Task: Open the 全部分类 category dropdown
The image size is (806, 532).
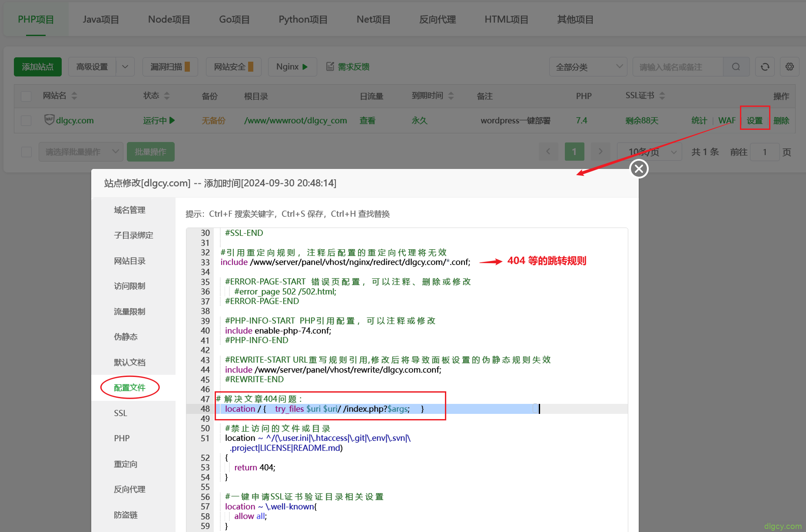Action: [588, 67]
